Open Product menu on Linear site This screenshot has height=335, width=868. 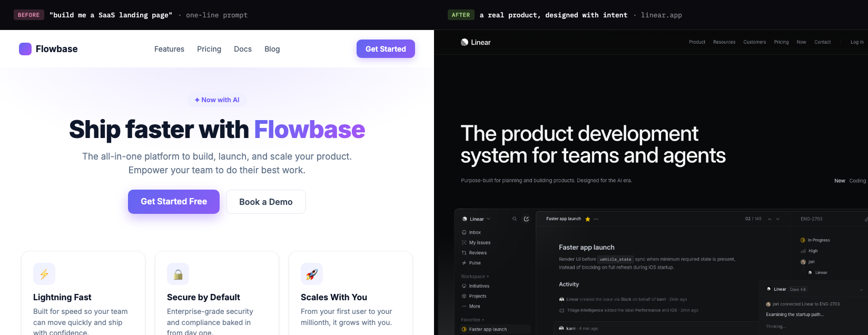697,42
